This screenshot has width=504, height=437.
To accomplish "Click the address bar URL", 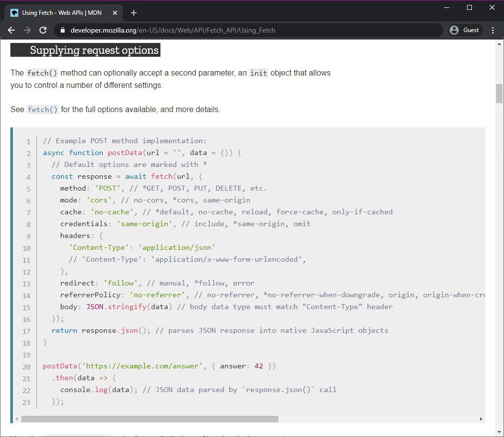I will (173, 30).
